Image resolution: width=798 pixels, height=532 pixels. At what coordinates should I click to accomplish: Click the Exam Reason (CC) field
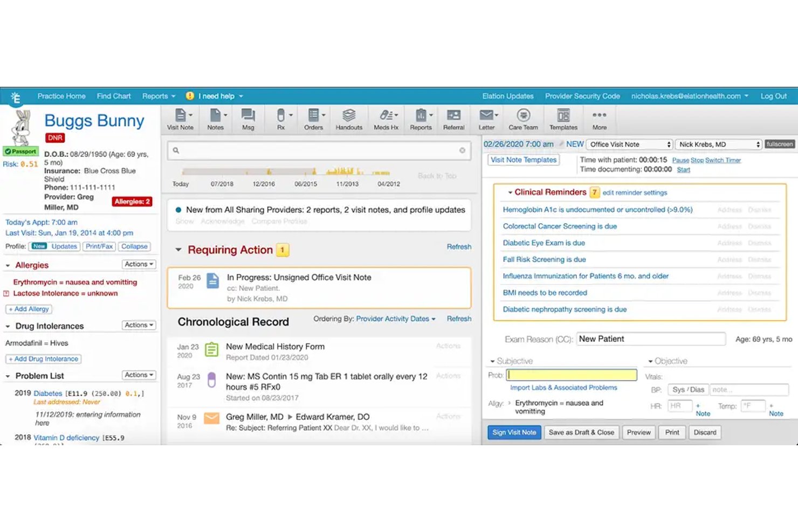coord(651,339)
